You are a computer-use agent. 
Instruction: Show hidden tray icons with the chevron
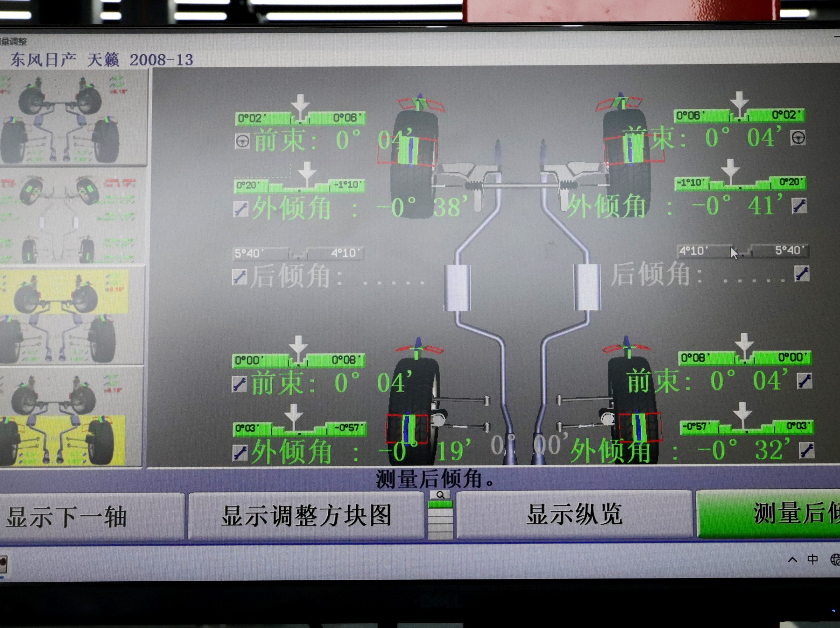(792, 559)
